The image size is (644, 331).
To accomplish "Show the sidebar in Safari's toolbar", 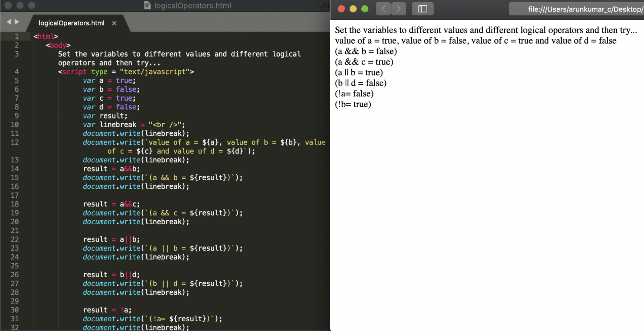I will pyautogui.click(x=423, y=9).
